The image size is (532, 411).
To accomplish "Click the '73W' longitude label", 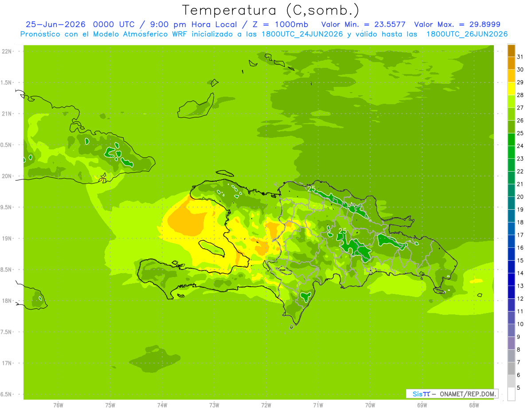I will (214, 405).
